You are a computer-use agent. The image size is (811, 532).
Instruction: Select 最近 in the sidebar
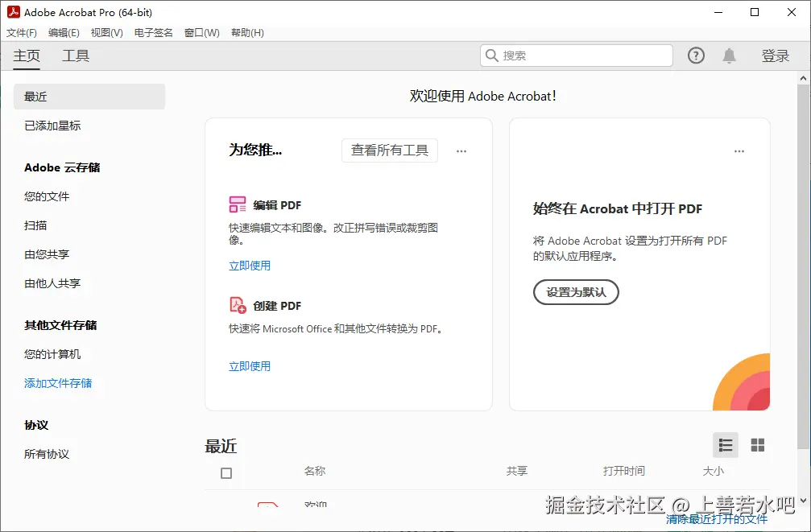click(x=89, y=97)
